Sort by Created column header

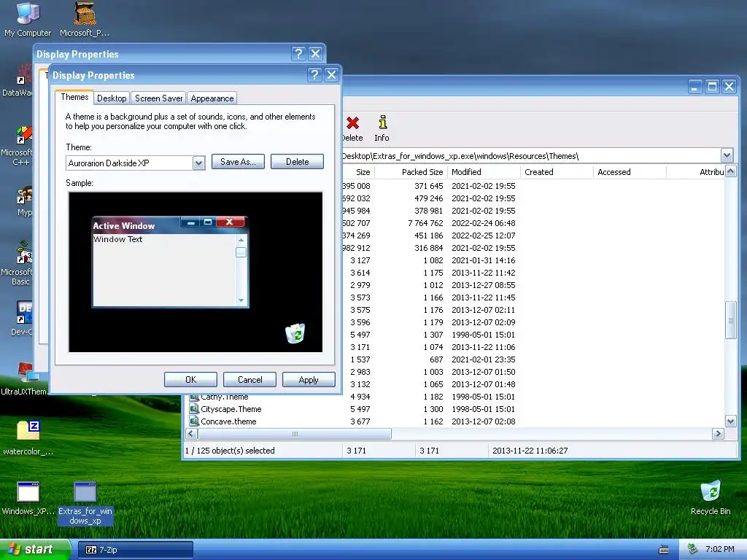tap(557, 172)
